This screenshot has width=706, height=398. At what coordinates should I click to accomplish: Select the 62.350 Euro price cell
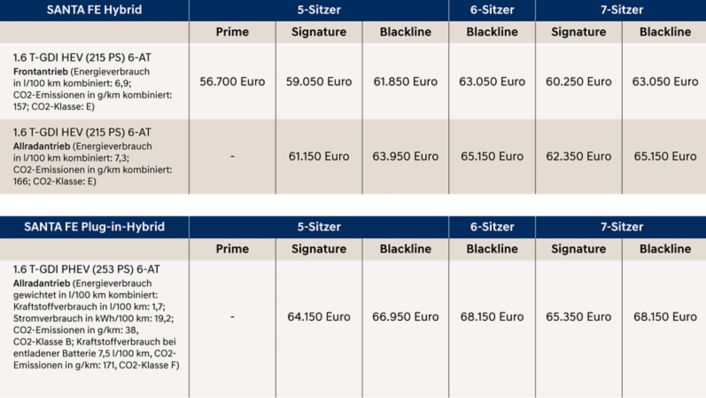click(x=579, y=156)
